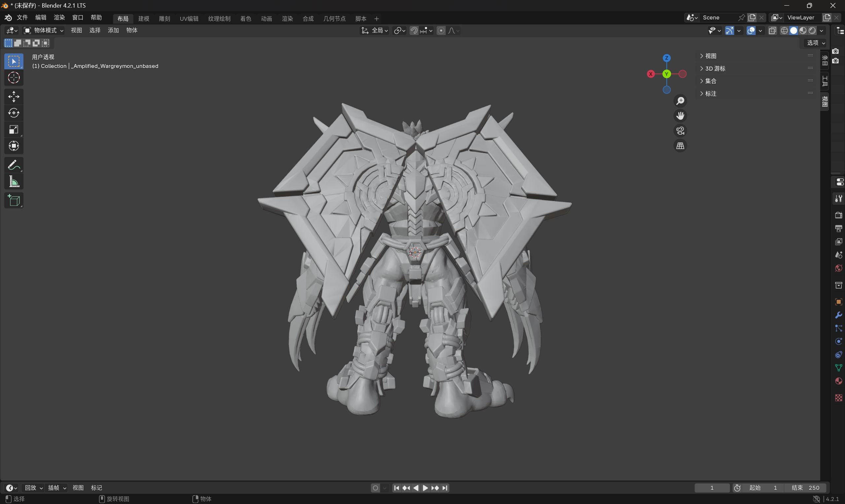Viewport: 845px width, 504px height.
Task: Switch viewport to rendered shading
Action: [812, 30]
